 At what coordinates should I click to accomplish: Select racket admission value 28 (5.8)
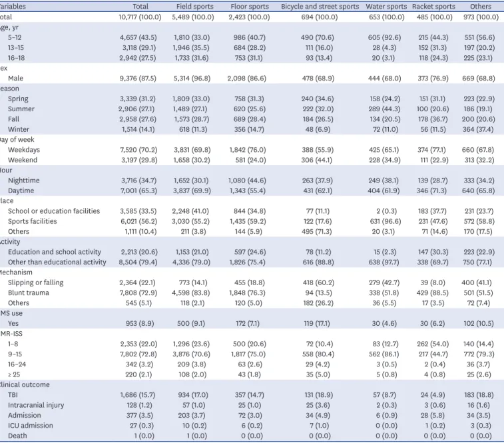click(x=433, y=415)
